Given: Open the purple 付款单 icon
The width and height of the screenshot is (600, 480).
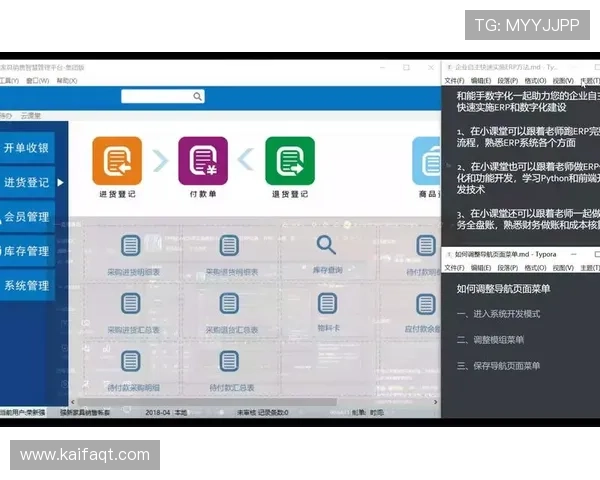Looking at the screenshot, I should pos(203,161).
